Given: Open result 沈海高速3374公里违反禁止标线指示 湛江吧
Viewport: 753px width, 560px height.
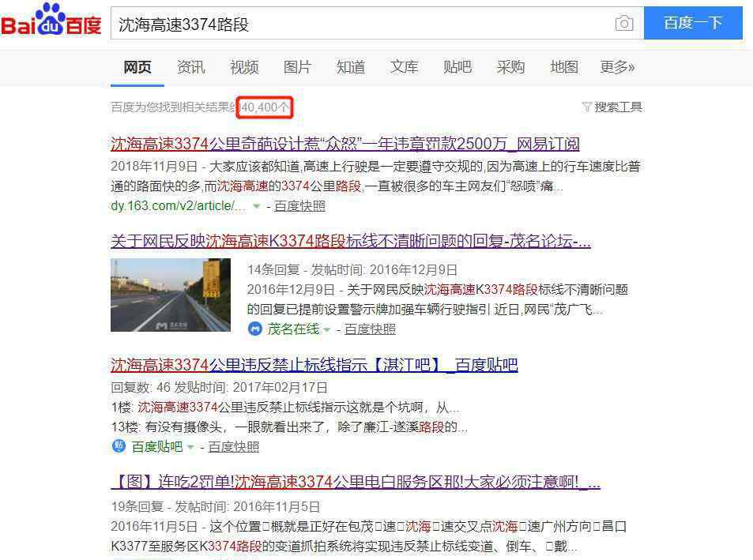Looking at the screenshot, I should pos(314,365).
